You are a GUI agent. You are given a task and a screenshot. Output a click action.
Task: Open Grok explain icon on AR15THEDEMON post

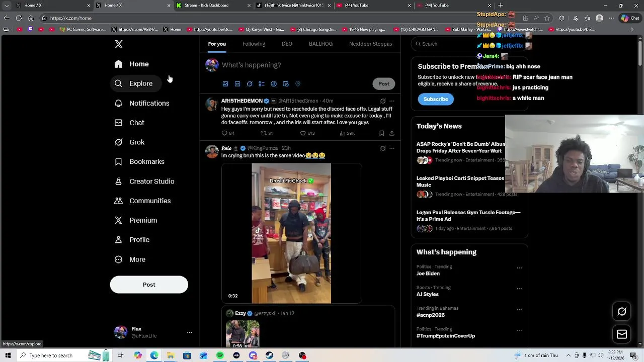383,101
